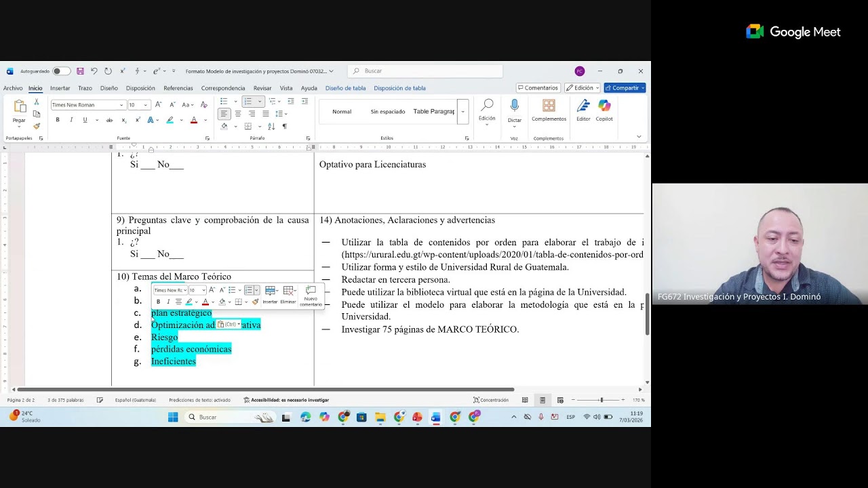The height and width of the screenshot is (488, 868).
Task: Decrease paragraph indent
Action: (x=291, y=101)
